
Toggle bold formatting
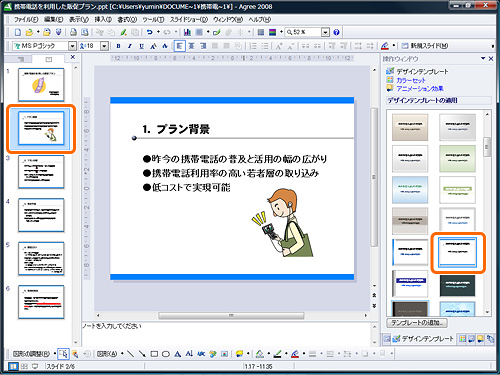tap(118, 46)
